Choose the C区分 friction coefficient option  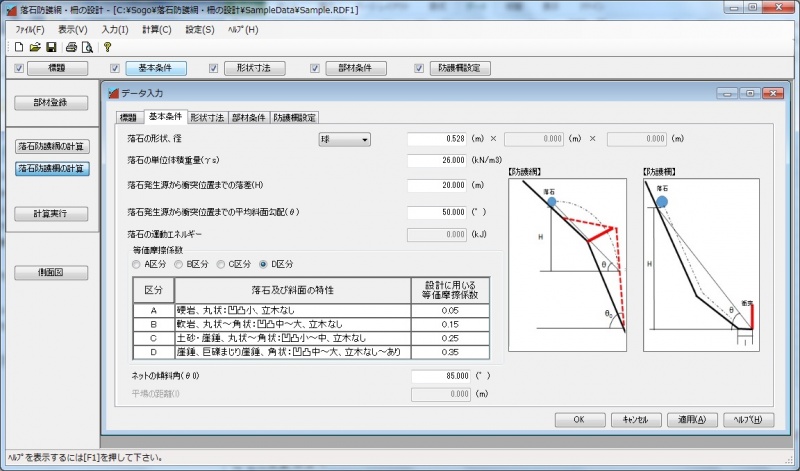(221, 264)
